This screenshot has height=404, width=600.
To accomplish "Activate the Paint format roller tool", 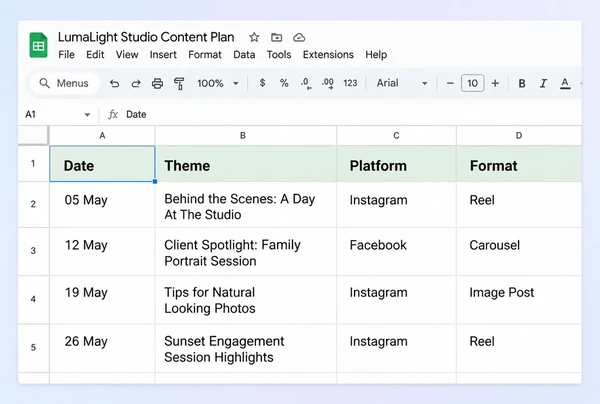I will (x=179, y=83).
